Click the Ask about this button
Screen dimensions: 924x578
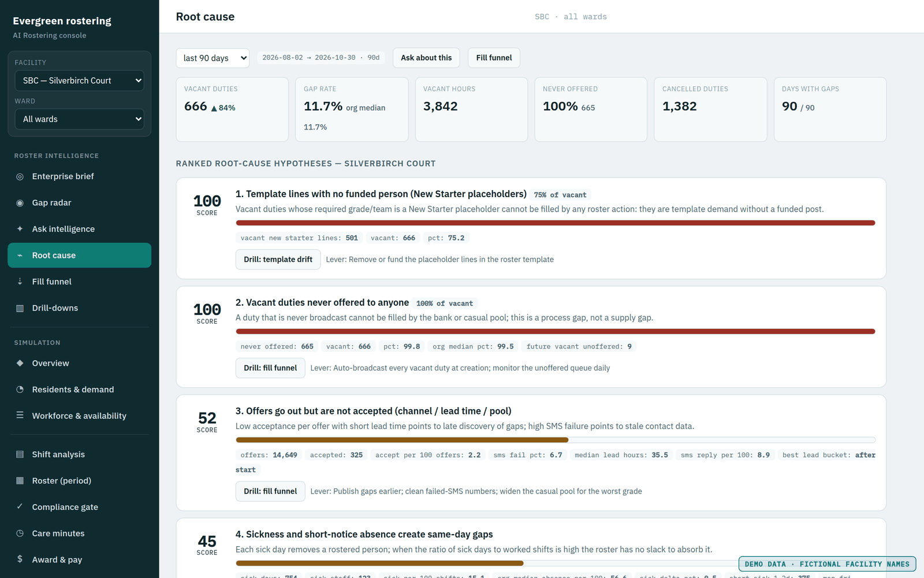[426, 58]
